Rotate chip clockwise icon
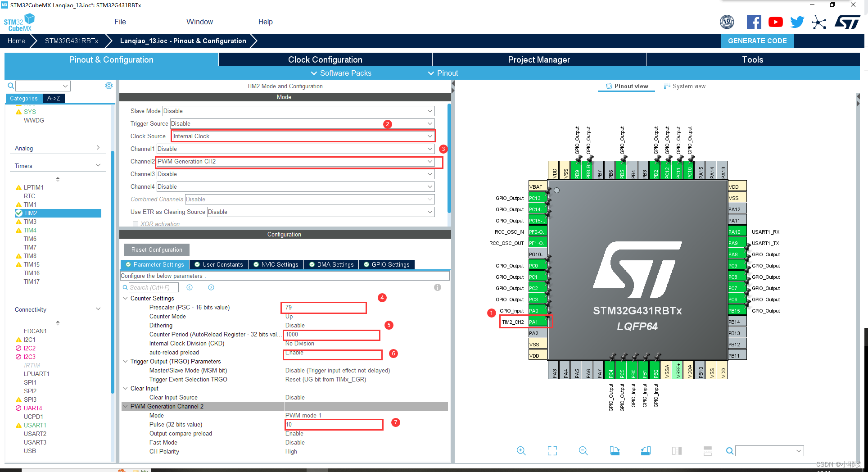The height and width of the screenshot is (472, 868). (x=615, y=451)
